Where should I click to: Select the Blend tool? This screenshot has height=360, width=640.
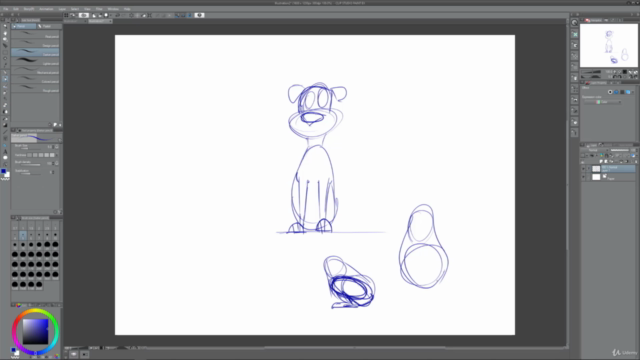(x=5, y=111)
